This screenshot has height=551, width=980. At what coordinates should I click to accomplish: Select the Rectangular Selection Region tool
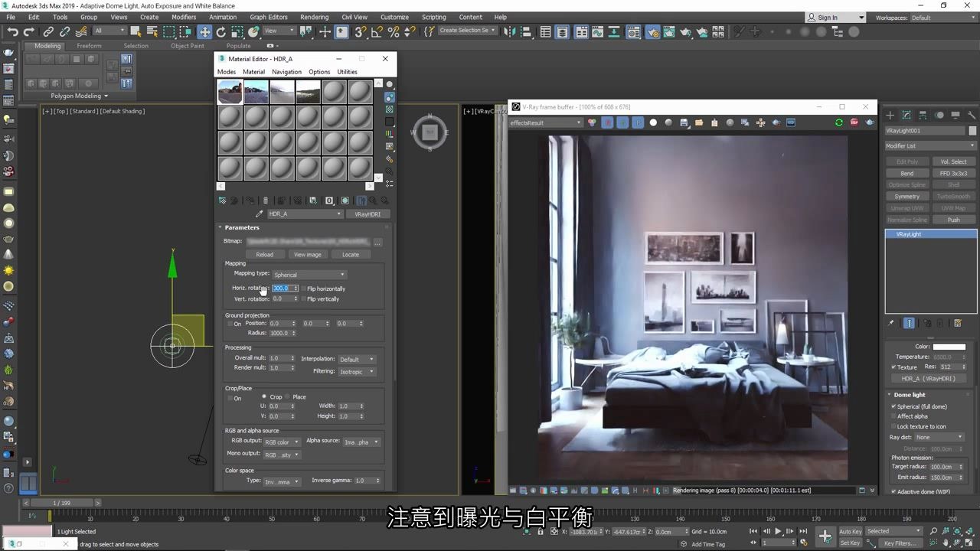point(169,31)
